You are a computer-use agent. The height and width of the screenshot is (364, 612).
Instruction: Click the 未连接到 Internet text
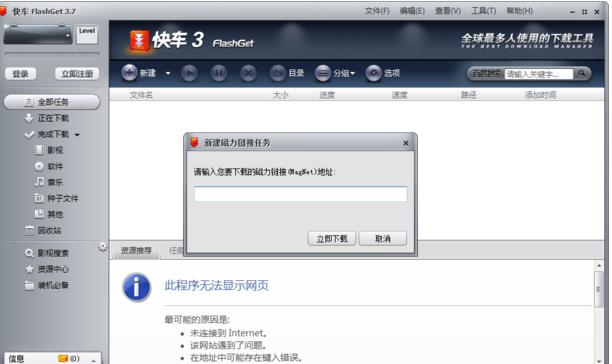pos(228,333)
